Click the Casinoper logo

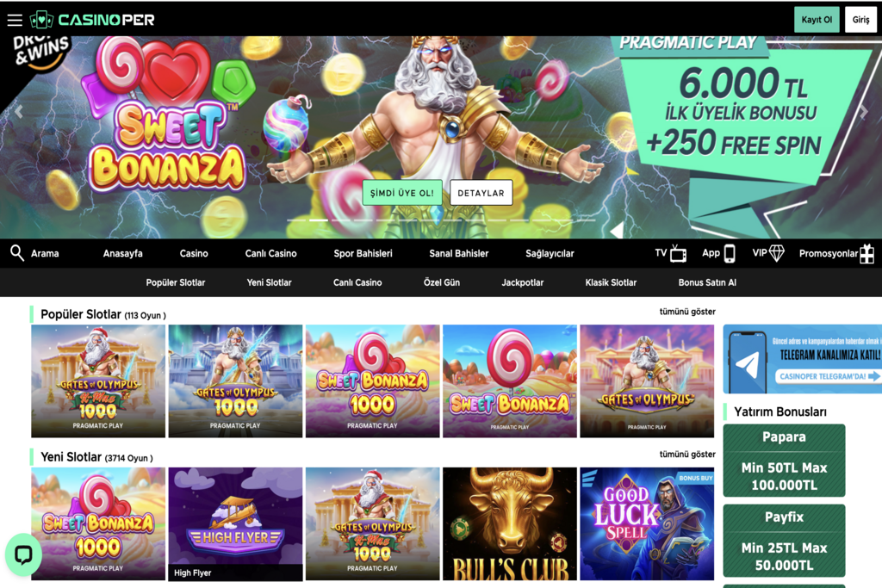[x=92, y=20]
